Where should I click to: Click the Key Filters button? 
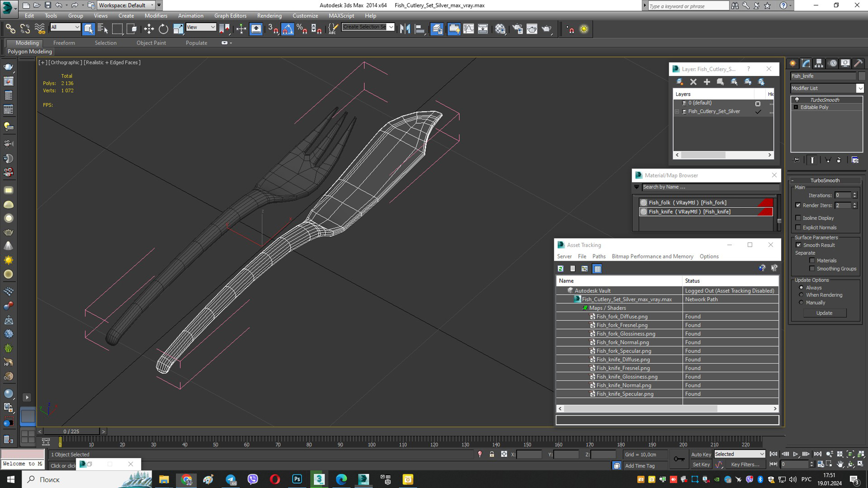click(745, 465)
